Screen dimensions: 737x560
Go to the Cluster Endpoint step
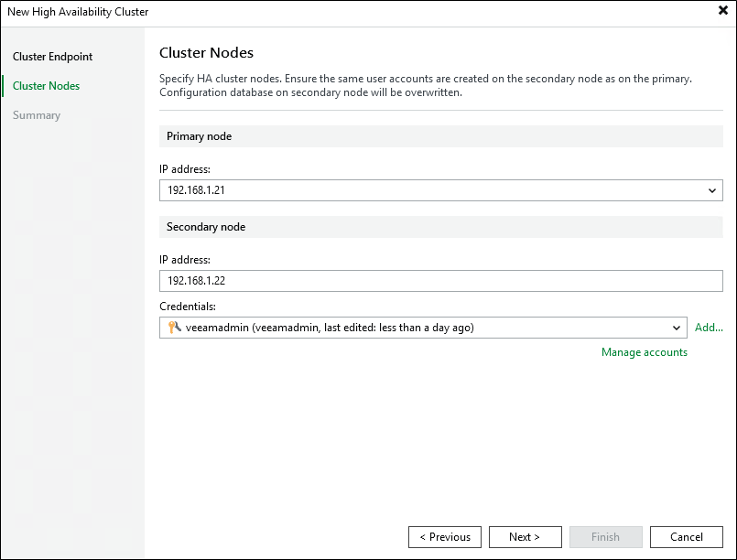53,57
